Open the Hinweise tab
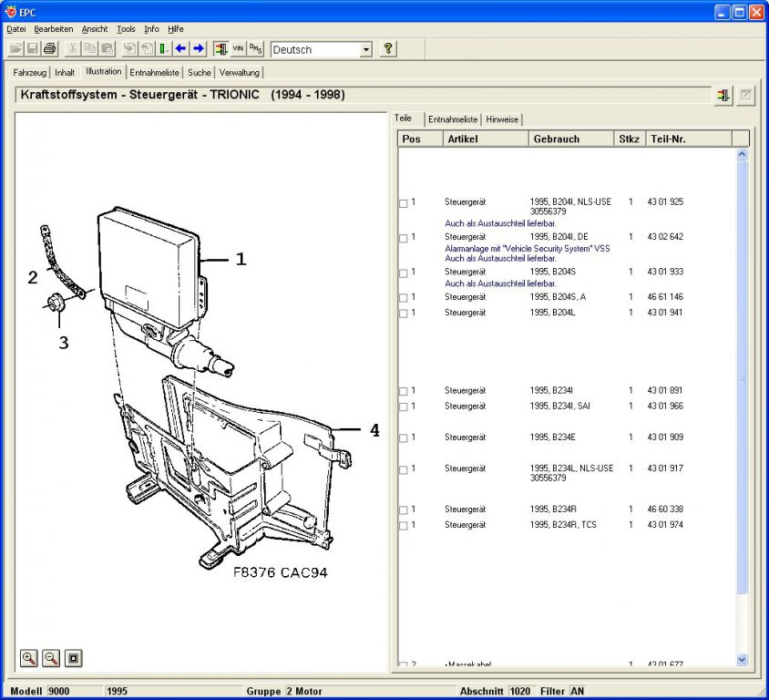Image resolution: width=769 pixels, height=700 pixels. point(502,119)
